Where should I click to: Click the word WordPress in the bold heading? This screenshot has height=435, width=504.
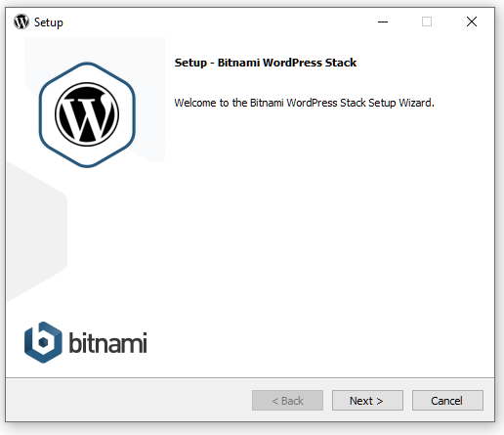(292, 63)
